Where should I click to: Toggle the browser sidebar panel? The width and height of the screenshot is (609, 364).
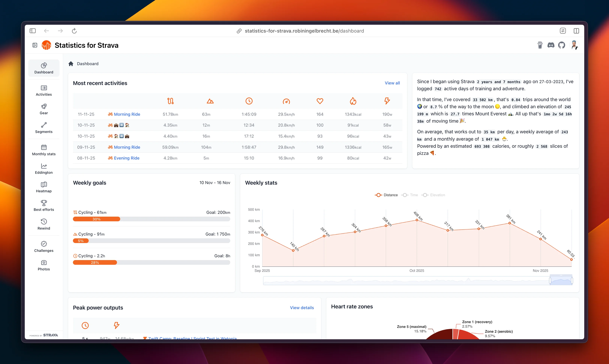[x=33, y=31]
